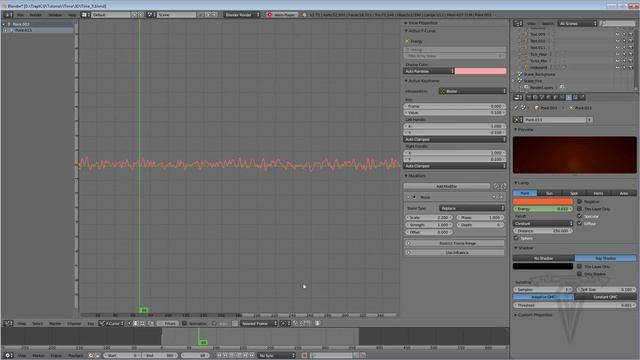
Task: Open the Render menu in top bar
Action: pyautogui.click(x=36, y=15)
